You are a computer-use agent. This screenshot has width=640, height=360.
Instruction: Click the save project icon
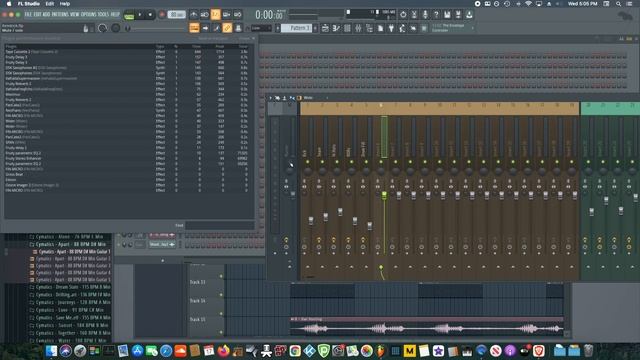(447, 15)
